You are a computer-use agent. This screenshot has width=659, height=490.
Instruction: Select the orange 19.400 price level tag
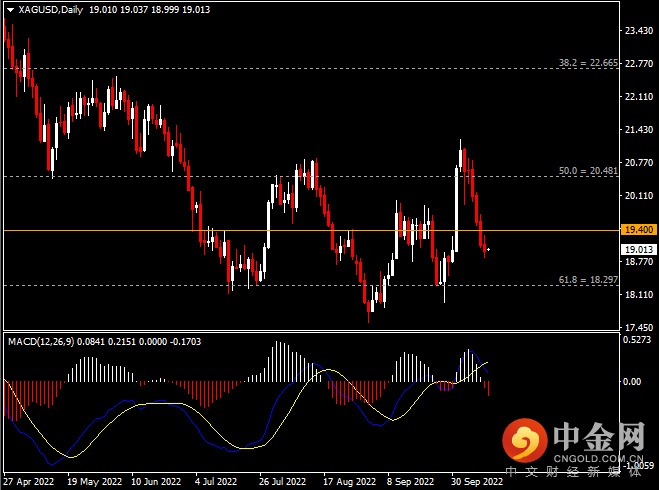click(638, 229)
